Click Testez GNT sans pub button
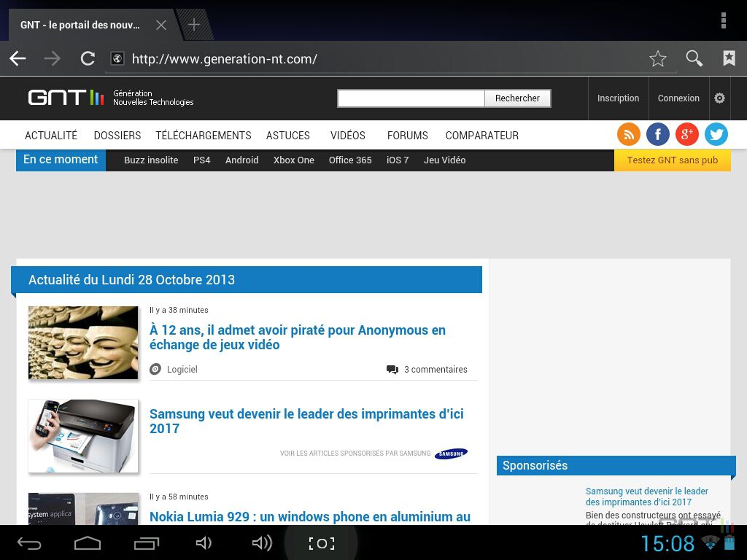 click(672, 160)
